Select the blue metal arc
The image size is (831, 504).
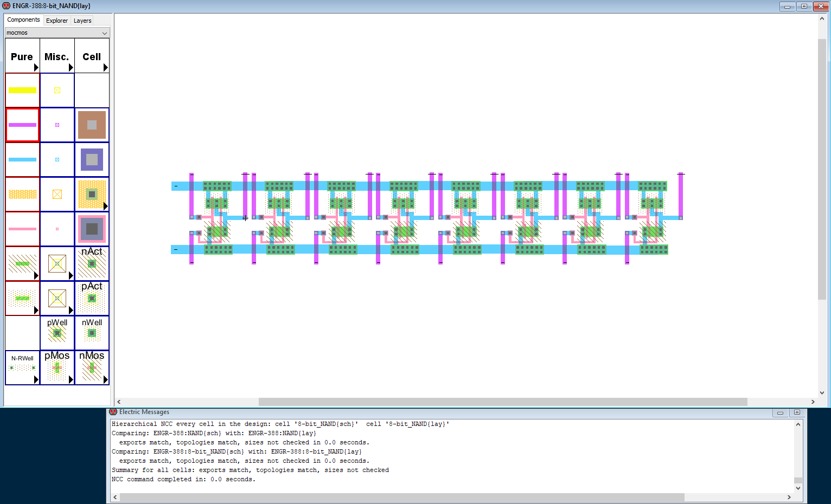click(22, 159)
